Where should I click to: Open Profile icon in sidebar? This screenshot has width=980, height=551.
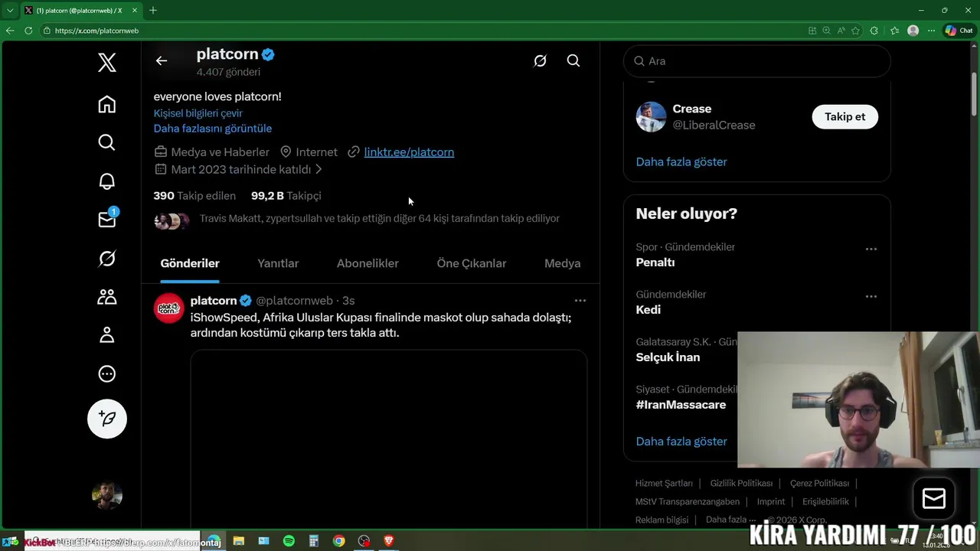pyautogui.click(x=107, y=335)
